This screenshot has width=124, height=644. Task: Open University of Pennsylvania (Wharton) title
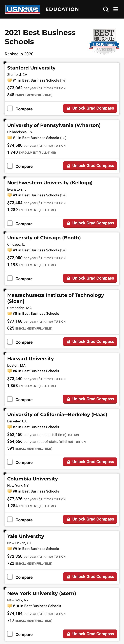(x=54, y=125)
